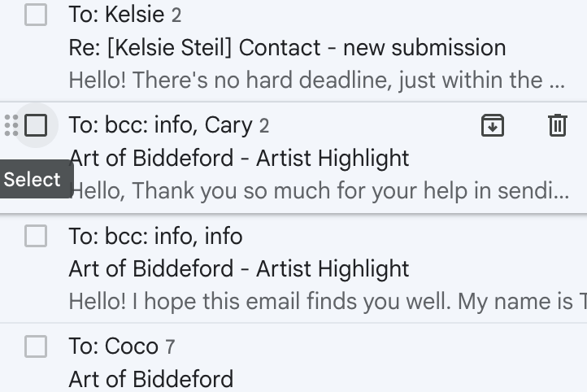Mark the checkbox next to Coco's email
587x392 pixels.
coord(36,346)
